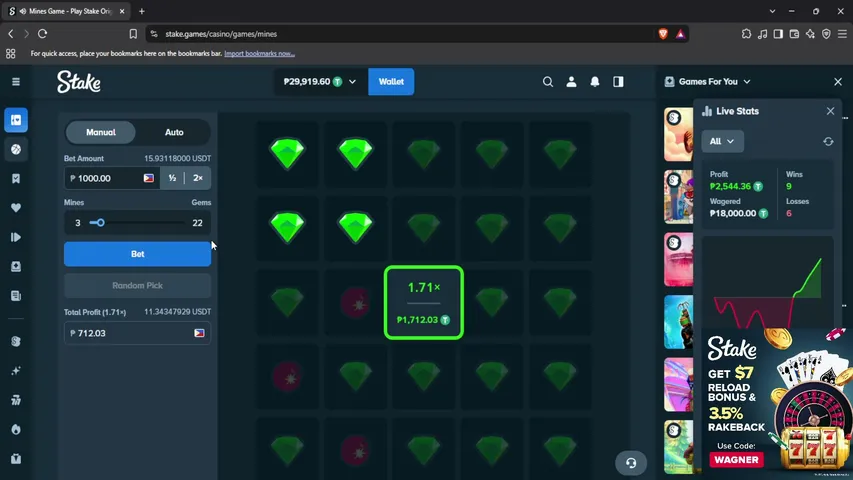Click the Wallet button
Viewport: 853px width, 480px height.
pyautogui.click(x=391, y=82)
